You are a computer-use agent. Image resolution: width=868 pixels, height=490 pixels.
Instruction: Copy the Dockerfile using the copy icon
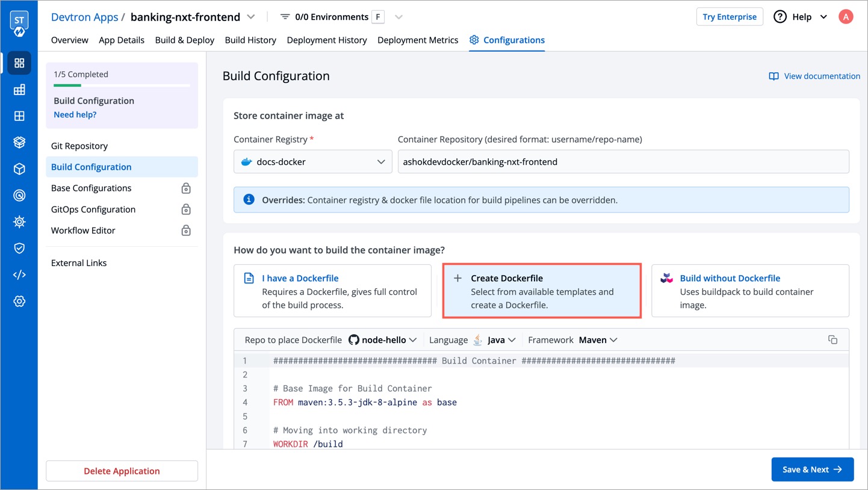833,340
